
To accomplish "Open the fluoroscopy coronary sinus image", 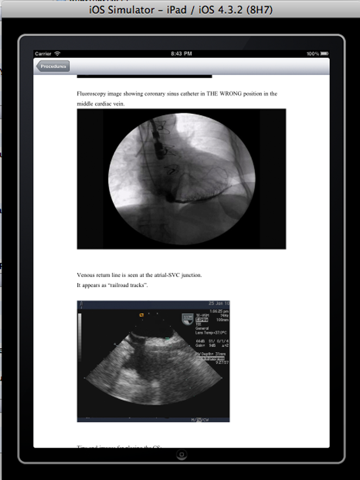I will tap(181, 179).
